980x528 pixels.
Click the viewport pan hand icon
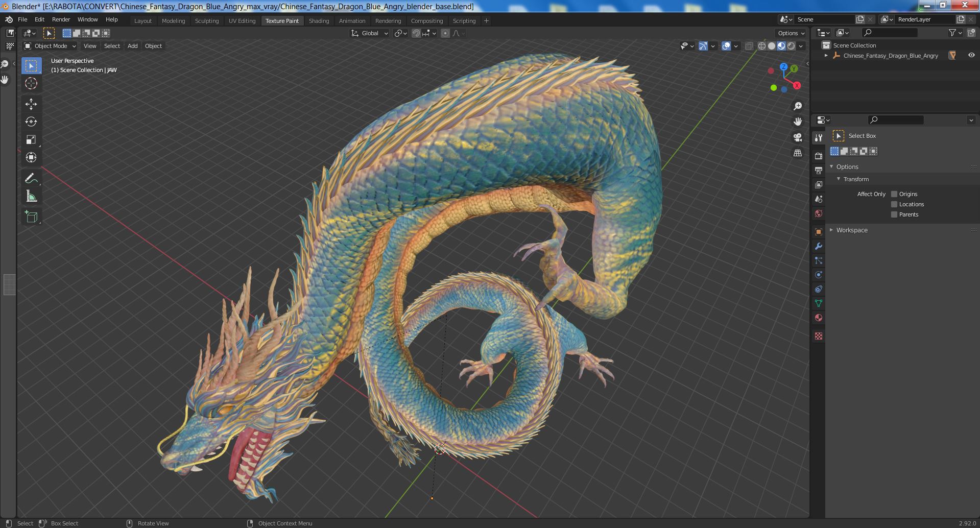(798, 122)
